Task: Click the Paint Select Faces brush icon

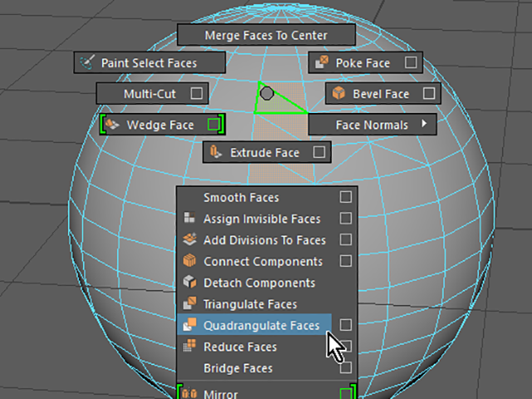Action: click(86, 62)
